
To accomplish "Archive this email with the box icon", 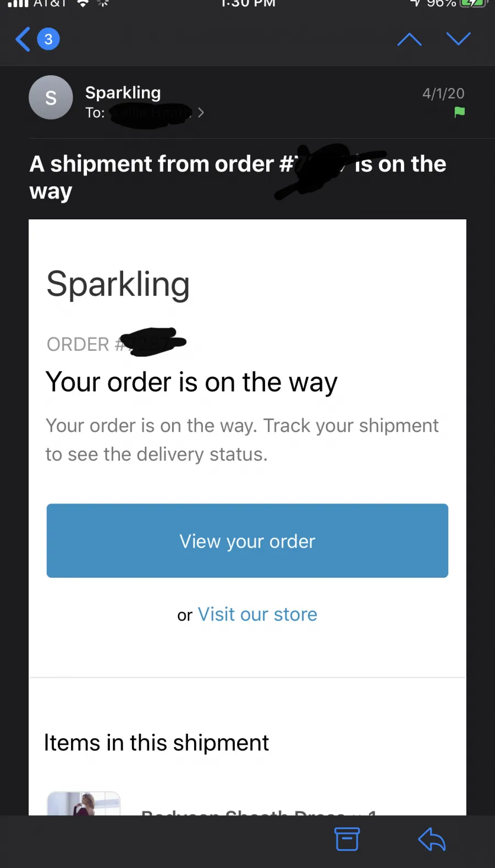I will coord(347,839).
